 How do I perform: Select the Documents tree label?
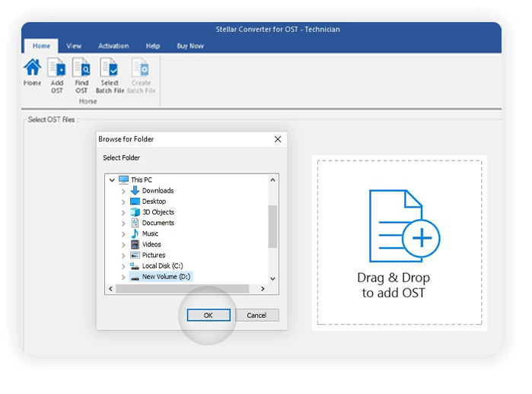[x=158, y=223]
